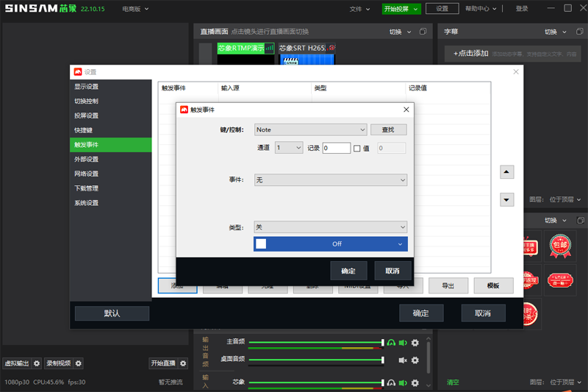Confirm with 确定 in the 触发事件 dialog
The image size is (588, 392).
point(348,271)
